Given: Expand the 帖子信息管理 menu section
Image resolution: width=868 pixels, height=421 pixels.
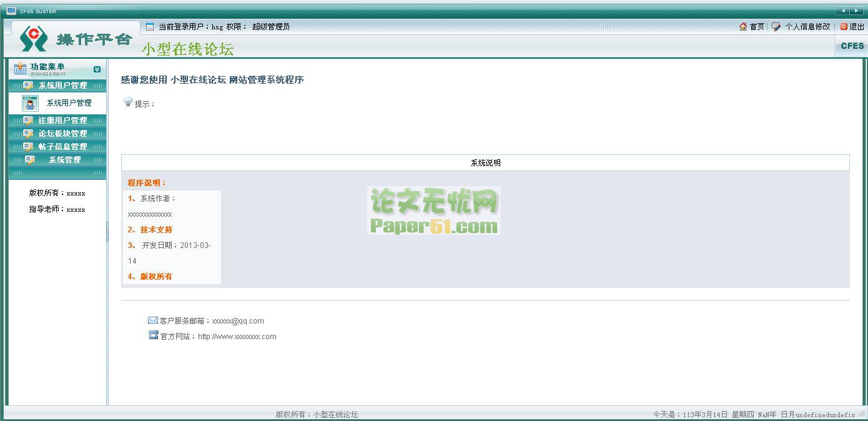Looking at the screenshot, I should click(57, 147).
